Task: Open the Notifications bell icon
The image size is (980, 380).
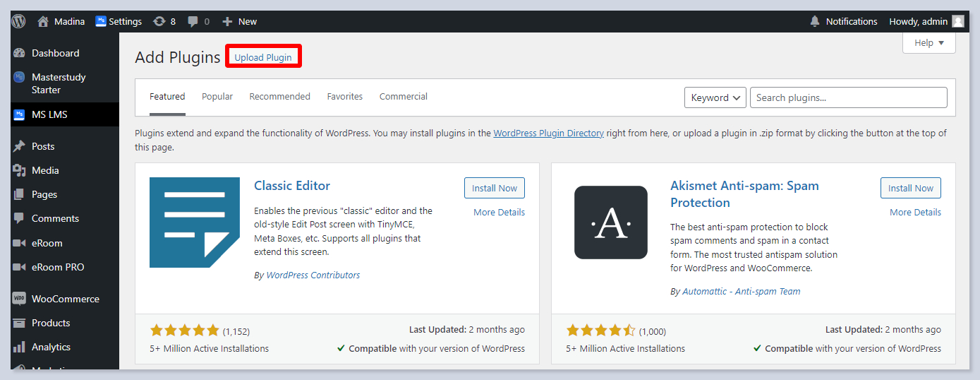Action: click(815, 21)
